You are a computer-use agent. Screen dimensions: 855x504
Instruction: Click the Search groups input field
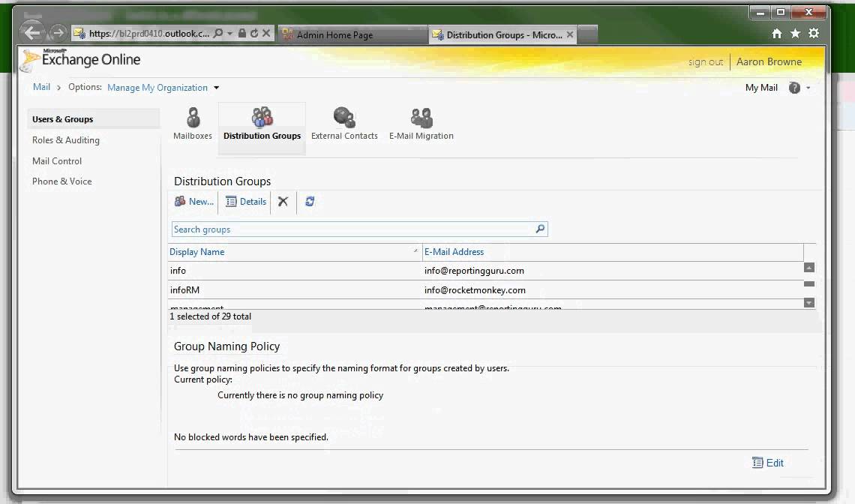tap(352, 229)
